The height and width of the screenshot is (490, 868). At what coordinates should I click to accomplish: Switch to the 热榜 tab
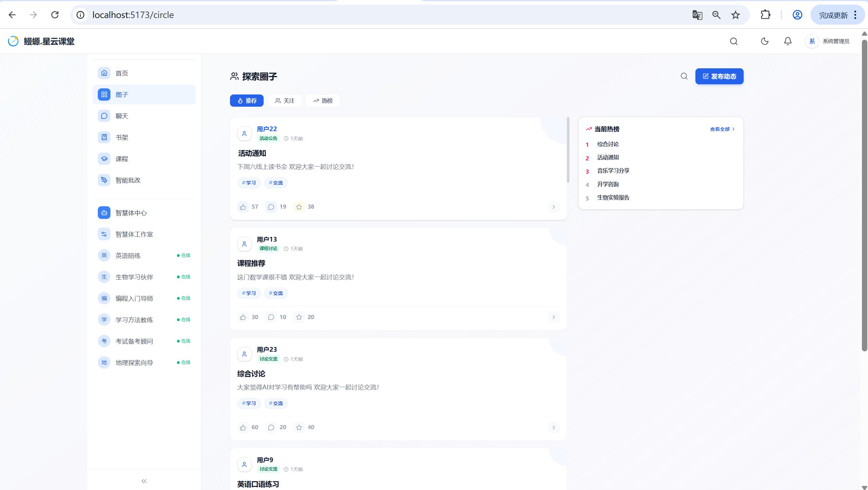[x=323, y=101]
